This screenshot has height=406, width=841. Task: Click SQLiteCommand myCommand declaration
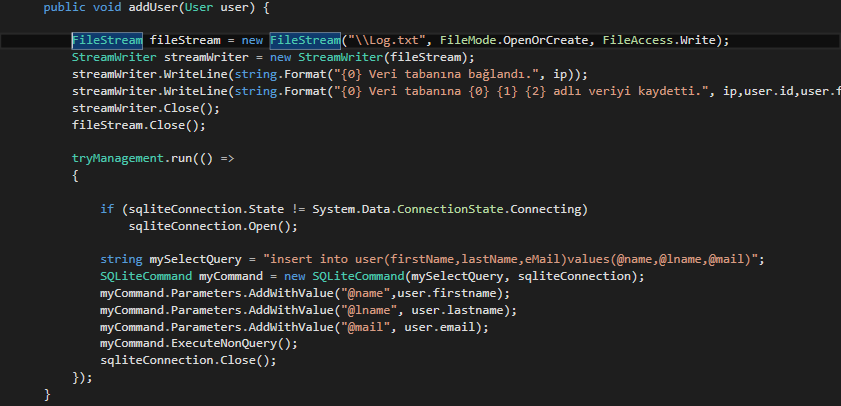[x=181, y=277]
